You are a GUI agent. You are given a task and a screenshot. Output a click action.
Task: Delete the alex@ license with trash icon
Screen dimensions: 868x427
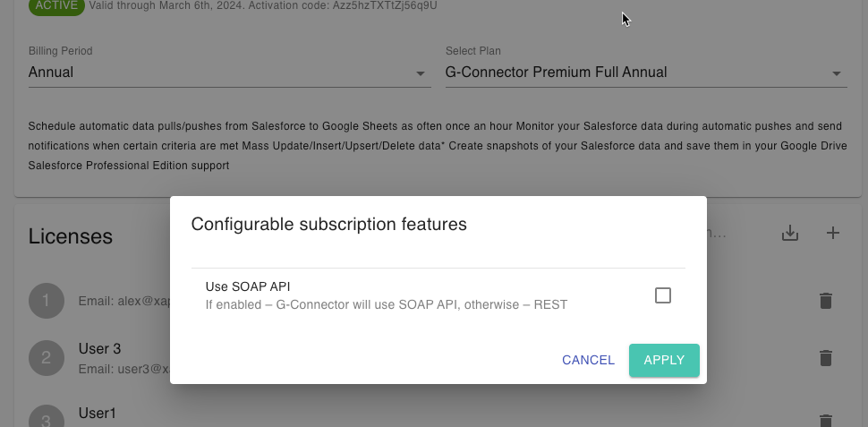point(826,301)
